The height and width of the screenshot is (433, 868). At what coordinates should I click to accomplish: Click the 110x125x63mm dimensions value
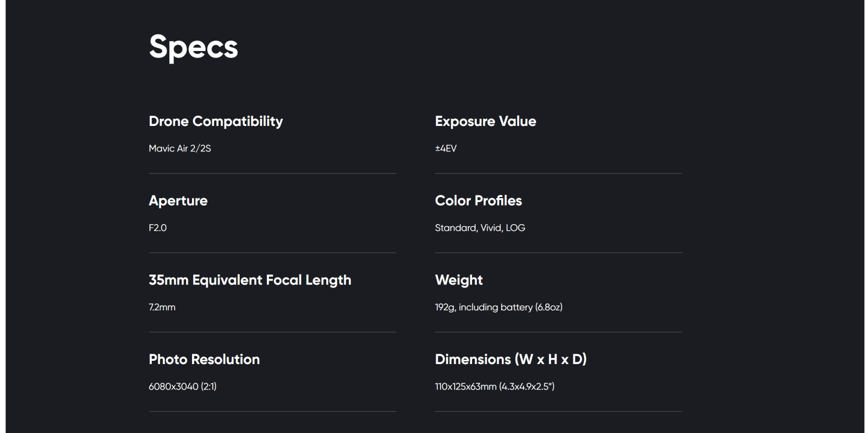[495, 386]
